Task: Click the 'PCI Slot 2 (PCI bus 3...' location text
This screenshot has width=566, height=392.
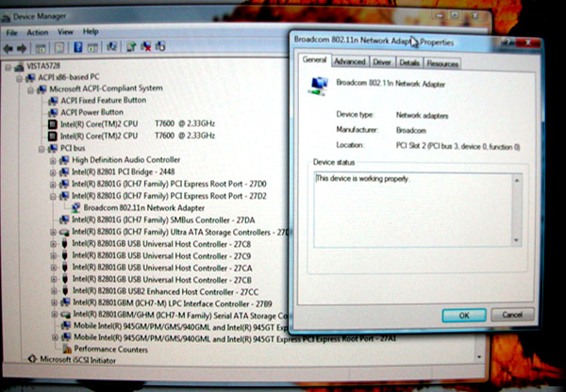Action: [x=458, y=147]
